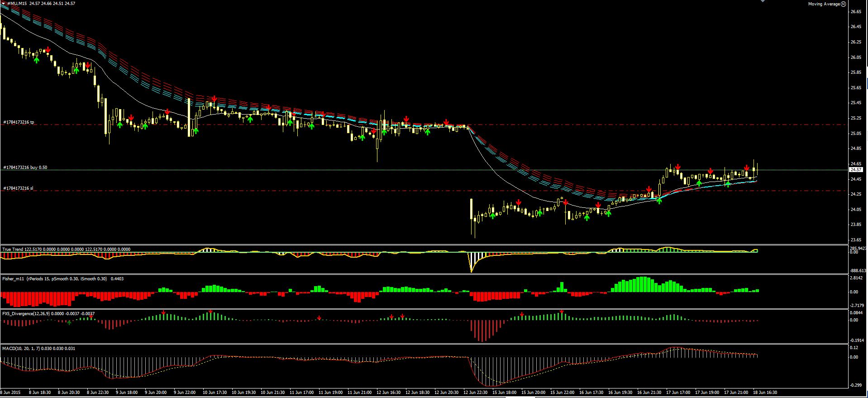Click the 15 Jun 18:00 time label
868x398 pixels.
[505, 393]
